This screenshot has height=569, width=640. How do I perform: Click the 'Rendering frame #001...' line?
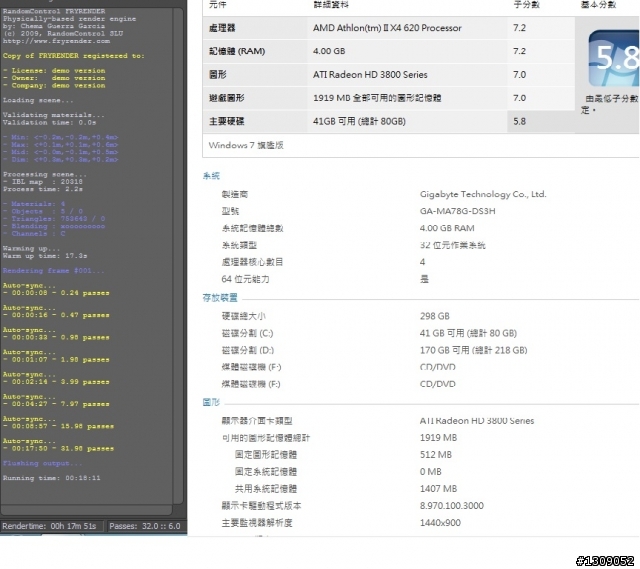pos(53,271)
